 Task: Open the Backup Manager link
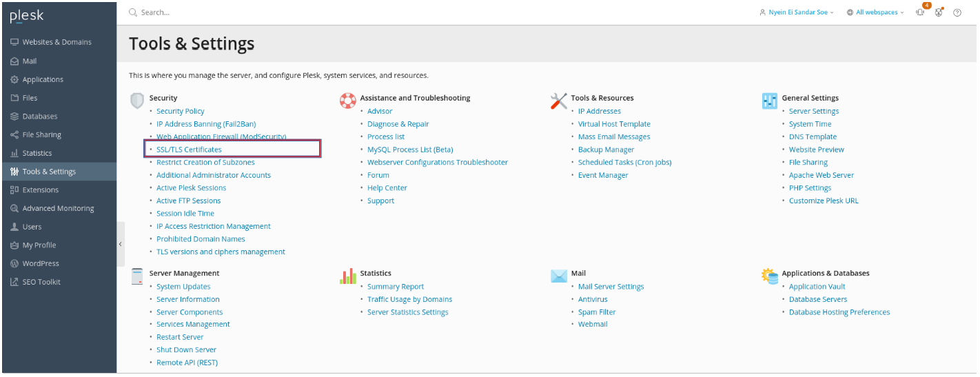(x=606, y=150)
